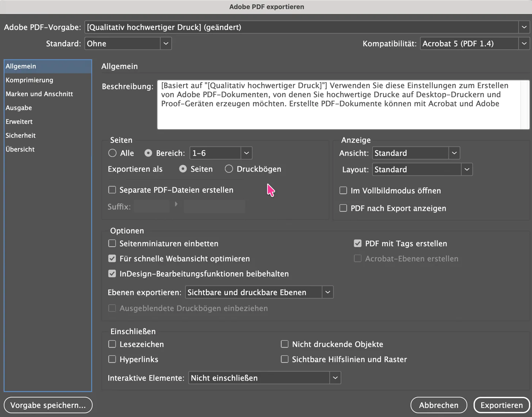Open the Ansicht dropdown
The width and height of the screenshot is (532, 417).
tap(416, 153)
